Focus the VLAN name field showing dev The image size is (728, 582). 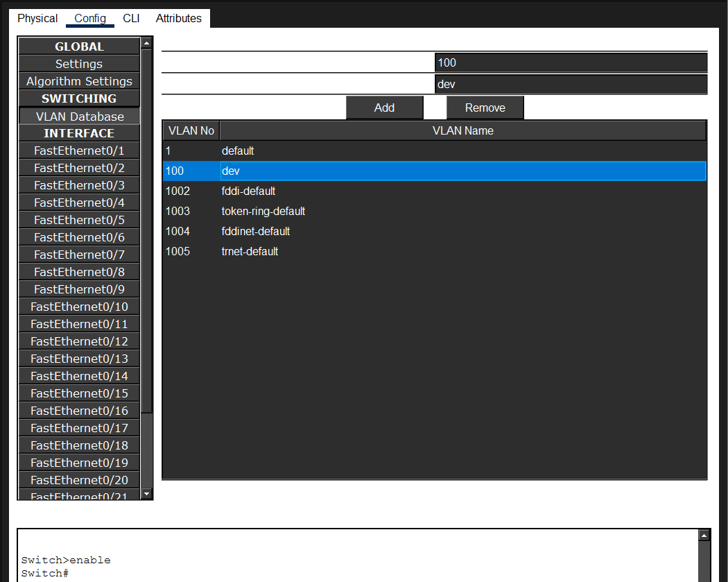571,84
